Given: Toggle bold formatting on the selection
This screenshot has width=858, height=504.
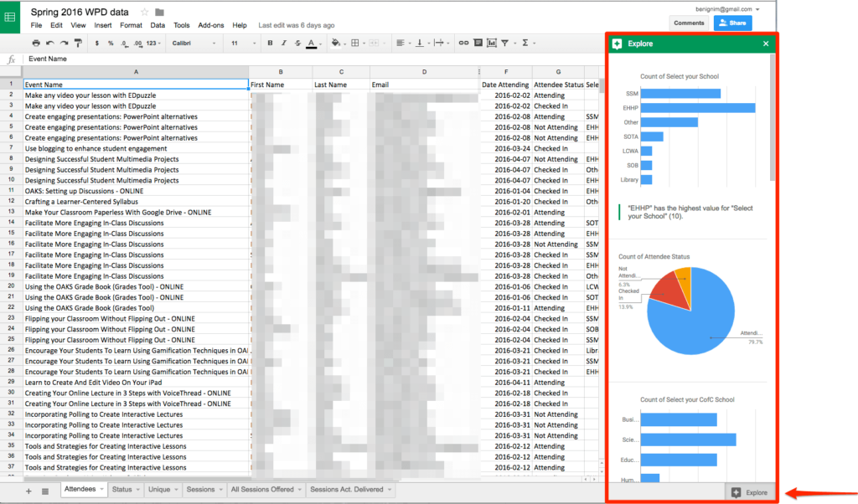Looking at the screenshot, I should pos(268,43).
